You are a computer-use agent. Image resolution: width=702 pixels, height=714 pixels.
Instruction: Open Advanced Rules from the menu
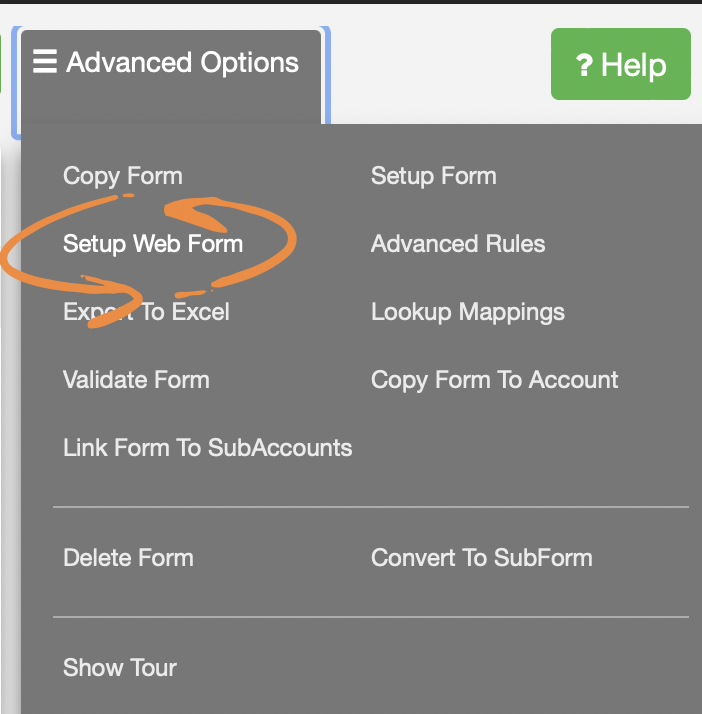(x=457, y=244)
